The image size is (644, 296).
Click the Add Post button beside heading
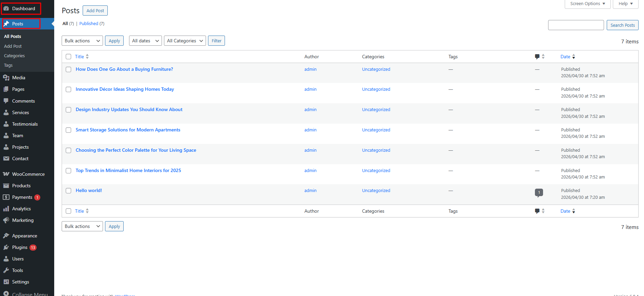tap(95, 10)
